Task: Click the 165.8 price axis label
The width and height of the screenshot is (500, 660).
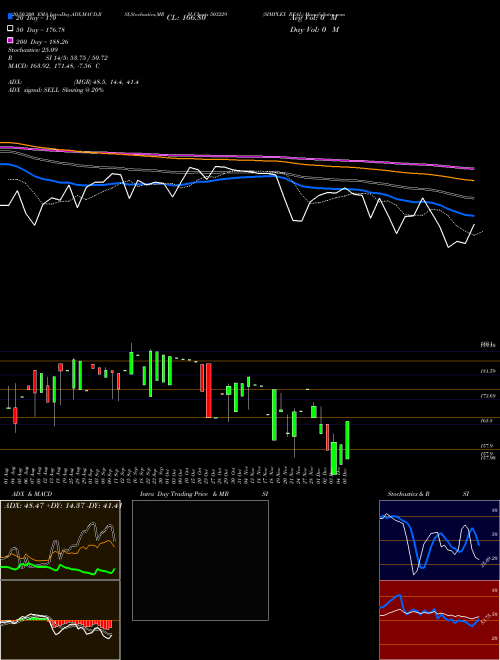Action: [487, 420]
